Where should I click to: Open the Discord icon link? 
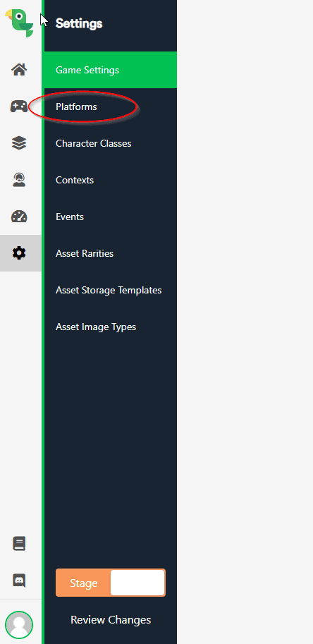[19, 581]
